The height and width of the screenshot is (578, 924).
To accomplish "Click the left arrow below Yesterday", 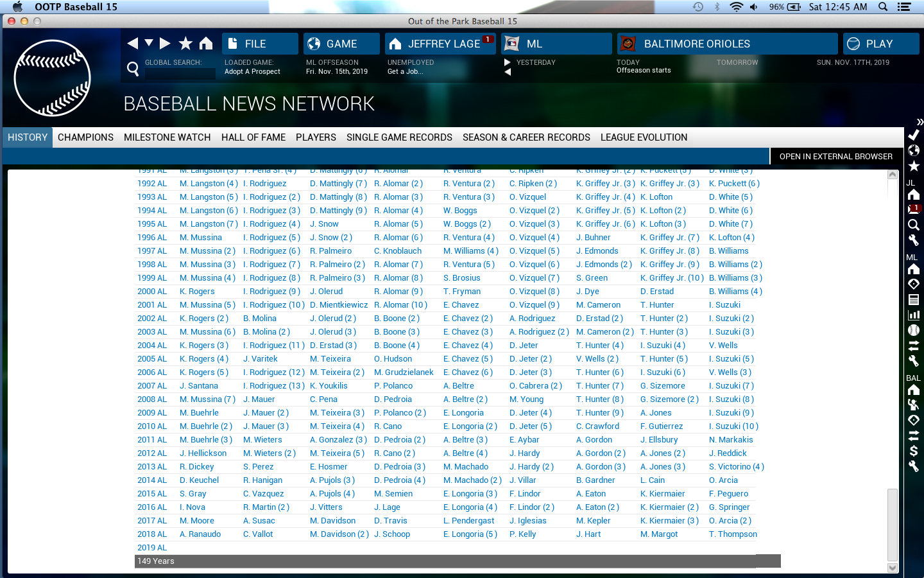I will (508, 72).
